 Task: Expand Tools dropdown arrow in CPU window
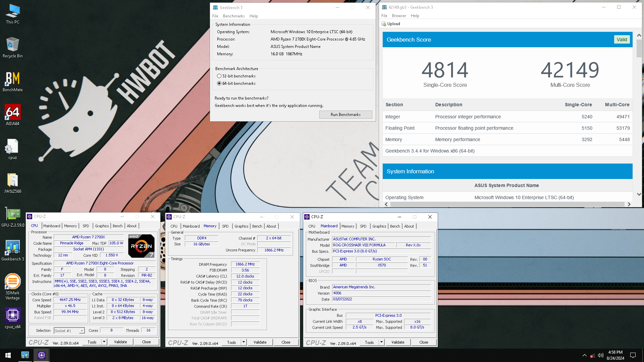[x=104, y=342]
